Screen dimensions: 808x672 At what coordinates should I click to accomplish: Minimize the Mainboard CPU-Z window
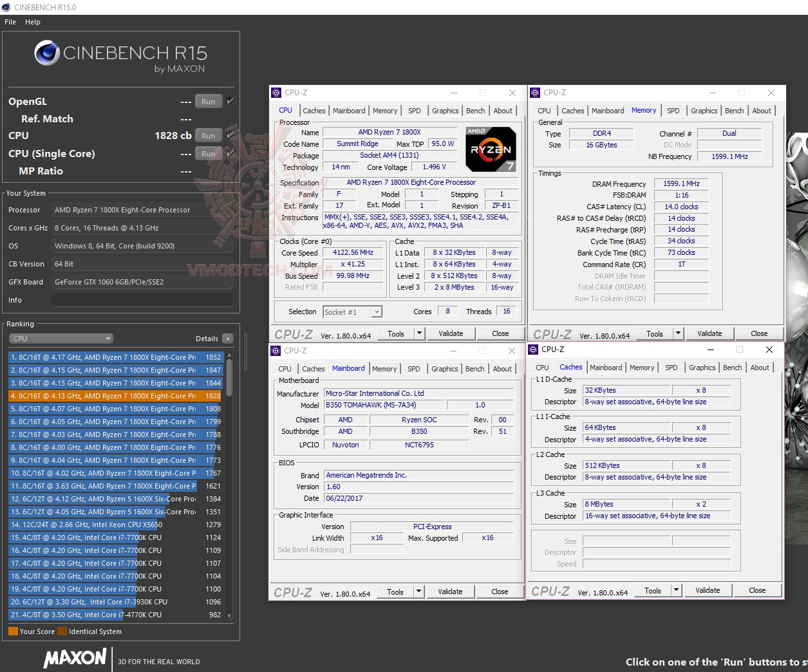click(x=454, y=351)
